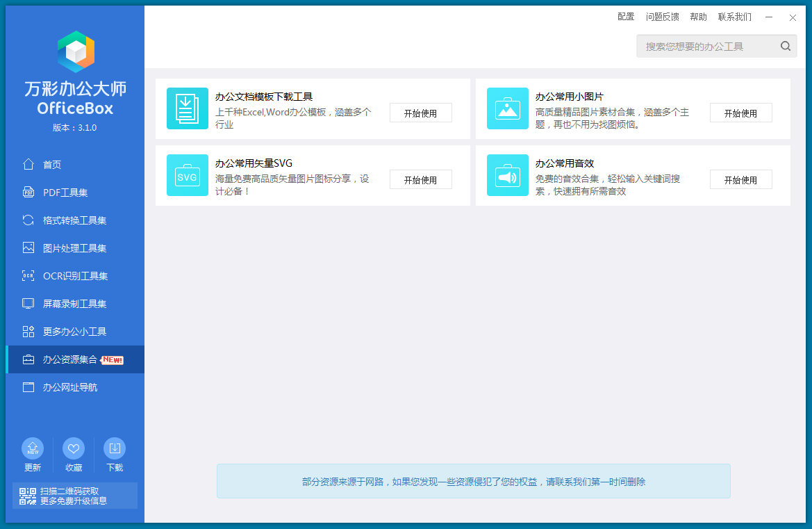This screenshot has width=812, height=529.
Task: Click the SVG vector briefcase icon
Action: pyautogui.click(x=187, y=175)
